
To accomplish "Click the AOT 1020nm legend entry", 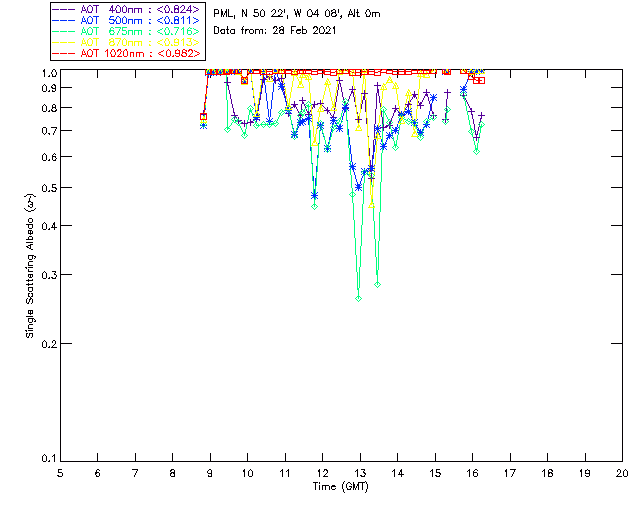I will click(127, 53).
